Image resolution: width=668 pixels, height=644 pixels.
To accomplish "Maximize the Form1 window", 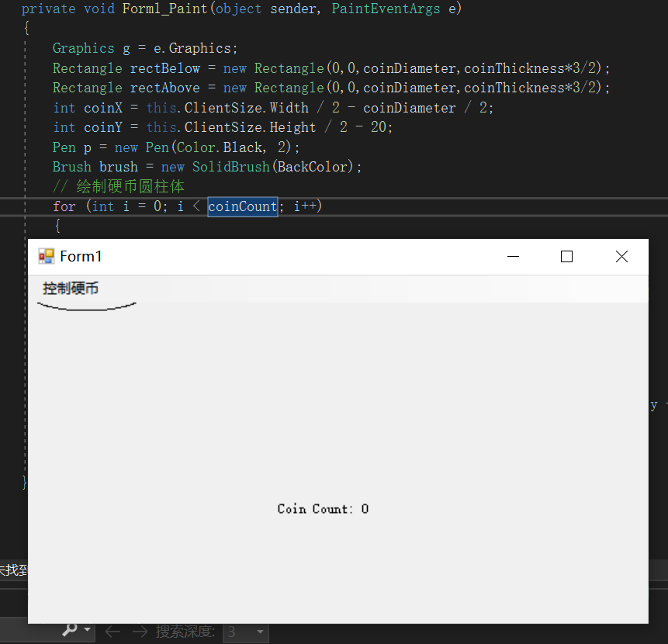I will (x=566, y=257).
